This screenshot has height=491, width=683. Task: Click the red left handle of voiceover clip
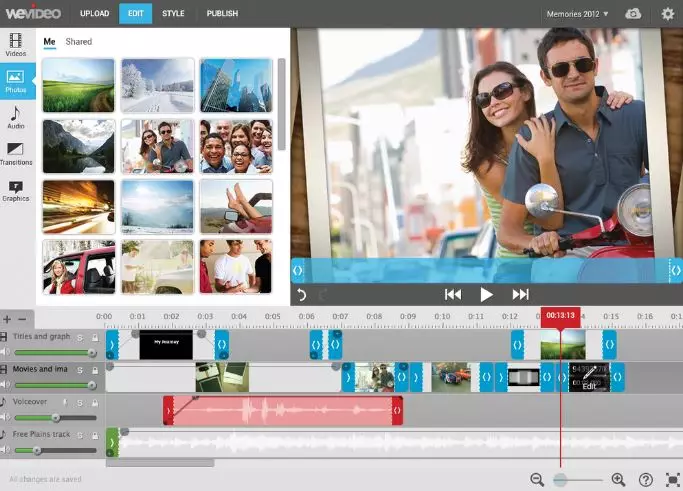point(169,410)
